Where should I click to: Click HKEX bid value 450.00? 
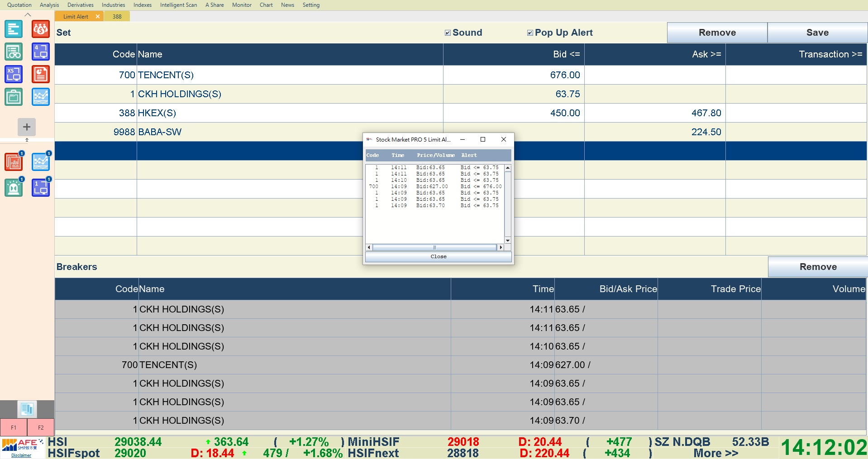click(x=565, y=113)
